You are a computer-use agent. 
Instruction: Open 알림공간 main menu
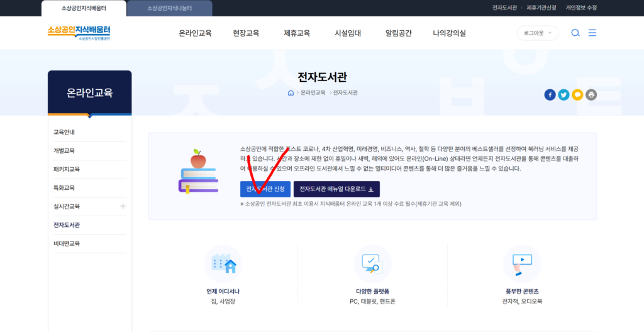398,33
